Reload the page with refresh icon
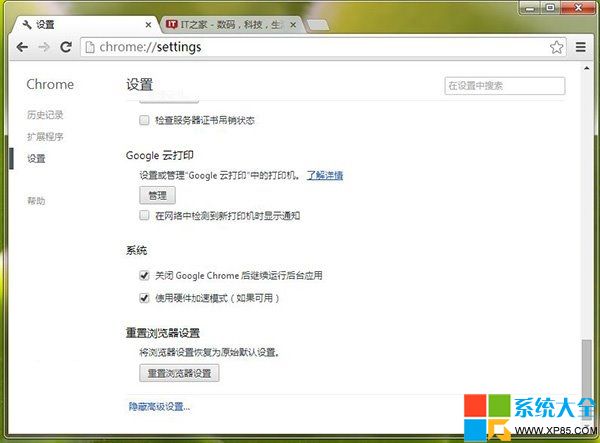Viewport: 600px width, 443px height. [x=66, y=47]
